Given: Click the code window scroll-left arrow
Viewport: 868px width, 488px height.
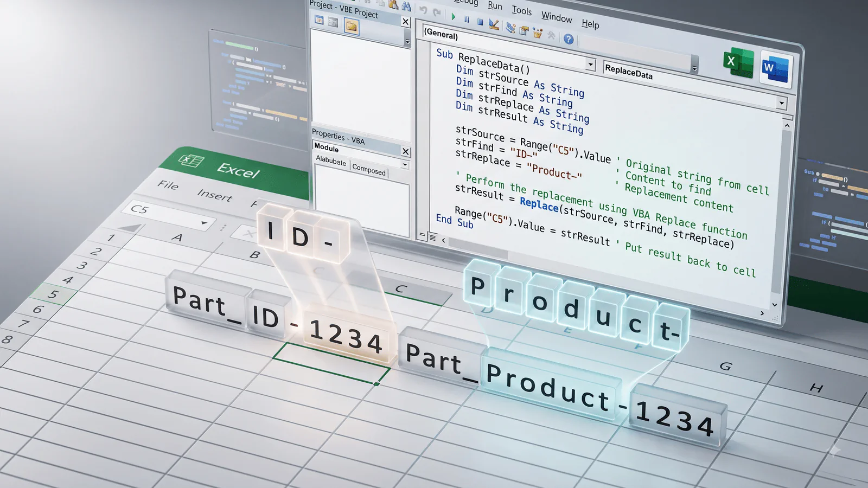Looking at the screenshot, I should click(443, 240).
